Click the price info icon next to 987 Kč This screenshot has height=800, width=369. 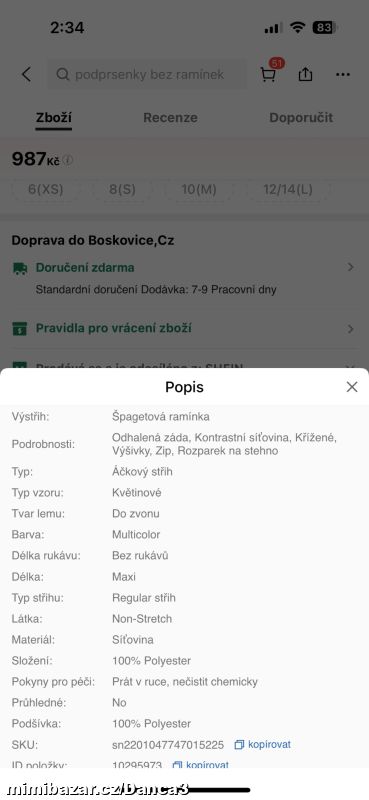pyautogui.click(x=68, y=160)
